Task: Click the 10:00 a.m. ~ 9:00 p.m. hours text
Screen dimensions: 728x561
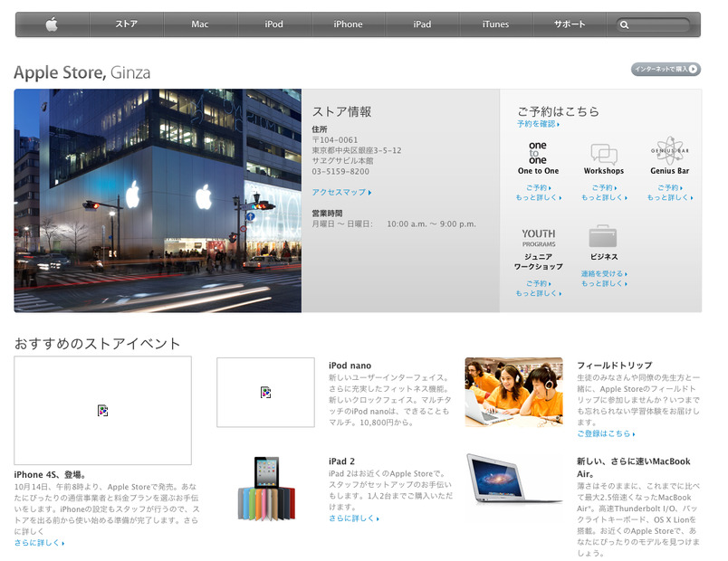Action: (x=431, y=224)
